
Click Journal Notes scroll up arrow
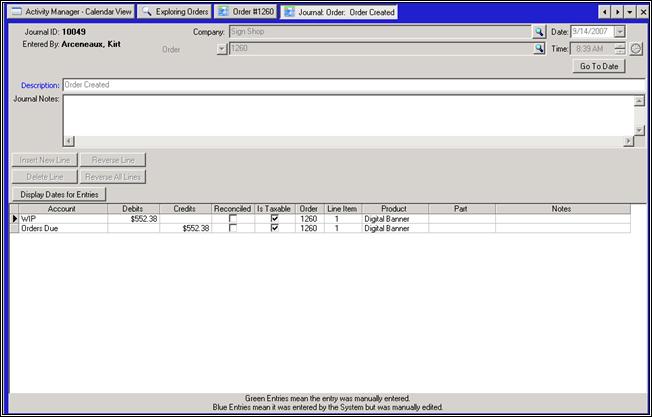click(x=639, y=101)
